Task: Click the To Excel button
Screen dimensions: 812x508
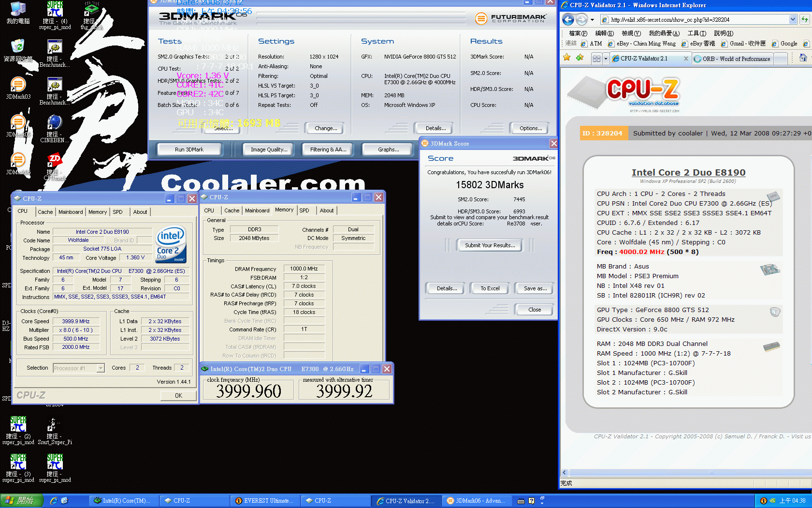Action: pos(490,288)
